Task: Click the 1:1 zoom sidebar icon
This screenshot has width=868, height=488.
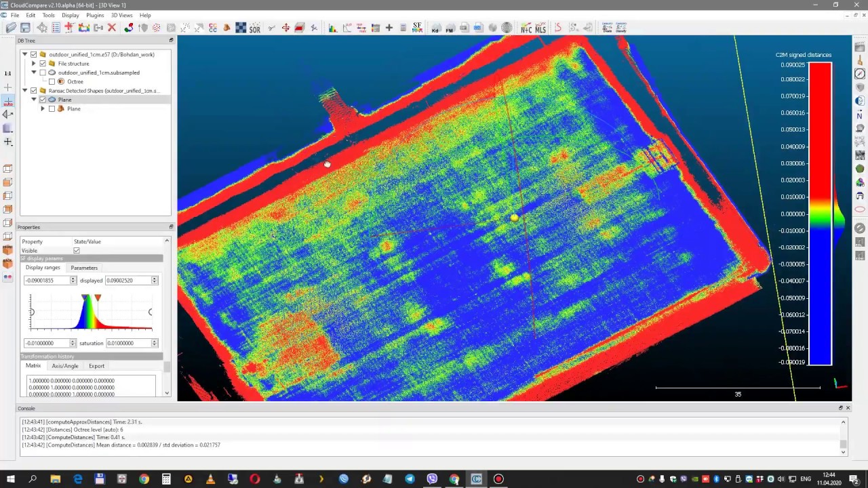Action: (7, 73)
